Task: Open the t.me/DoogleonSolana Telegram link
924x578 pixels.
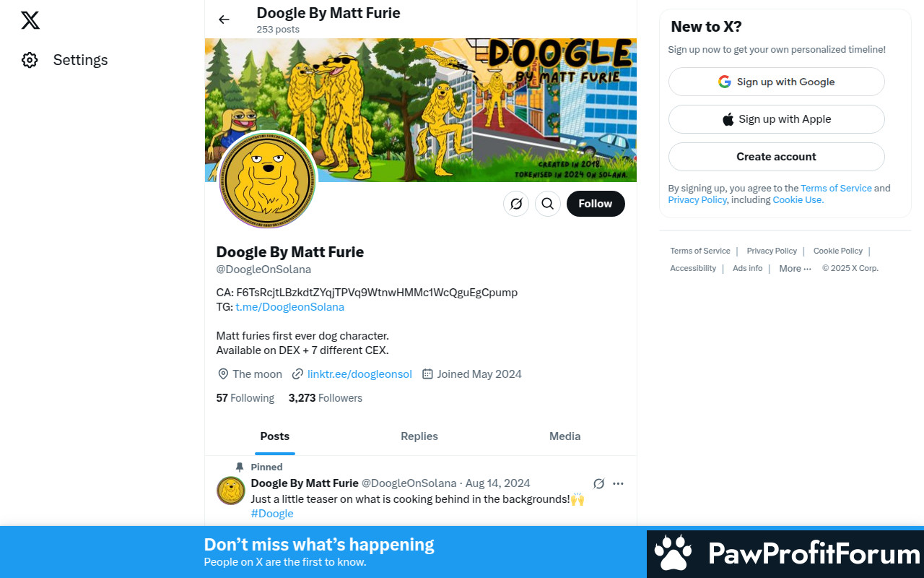Action: [289, 307]
